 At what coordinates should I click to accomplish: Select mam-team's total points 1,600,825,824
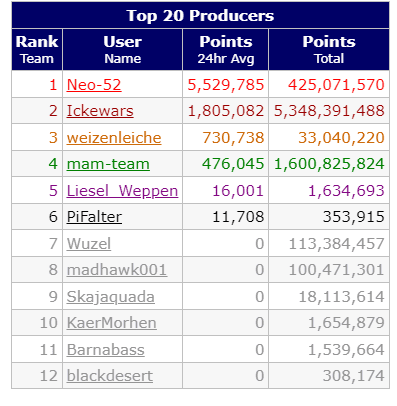[329, 164]
